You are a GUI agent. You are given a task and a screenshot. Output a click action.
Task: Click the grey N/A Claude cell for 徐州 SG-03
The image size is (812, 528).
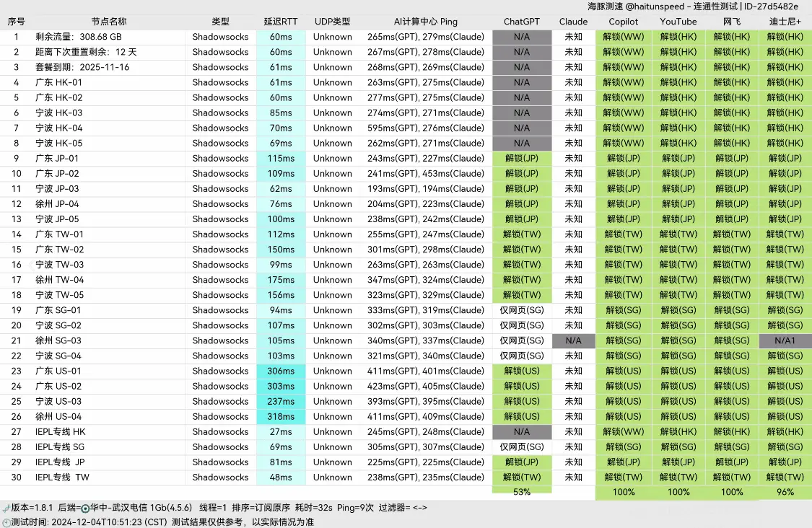point(574,340)
